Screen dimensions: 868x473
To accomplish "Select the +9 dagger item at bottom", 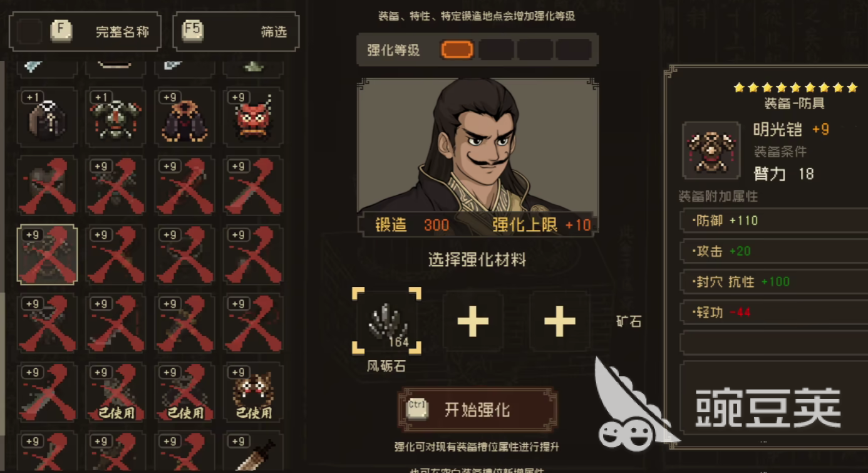I will pyautogui.click(x=254, y=452).
